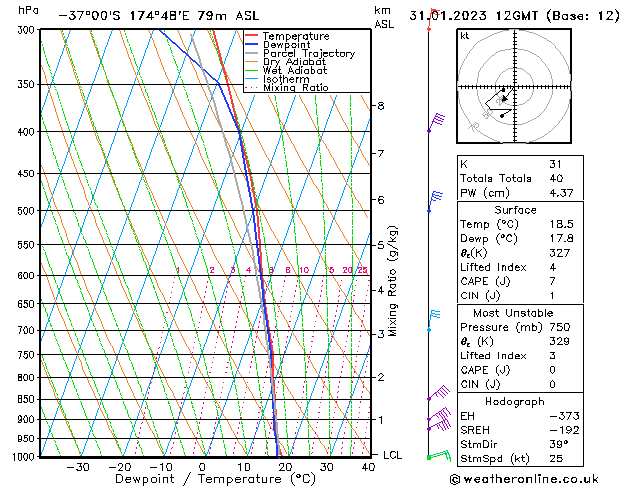Viewport: 629px width, 486px height.
Task: Click the '8' km altitude label
Action: 381,106
